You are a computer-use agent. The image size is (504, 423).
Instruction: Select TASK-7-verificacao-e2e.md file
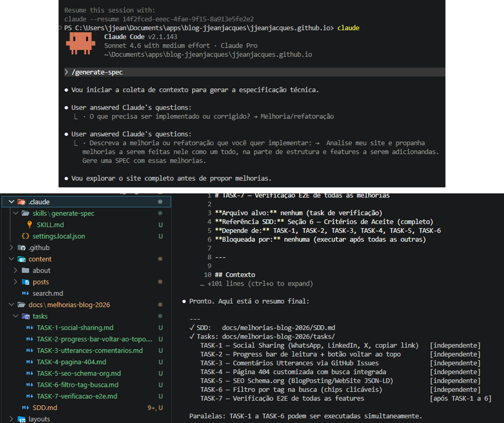77,396
